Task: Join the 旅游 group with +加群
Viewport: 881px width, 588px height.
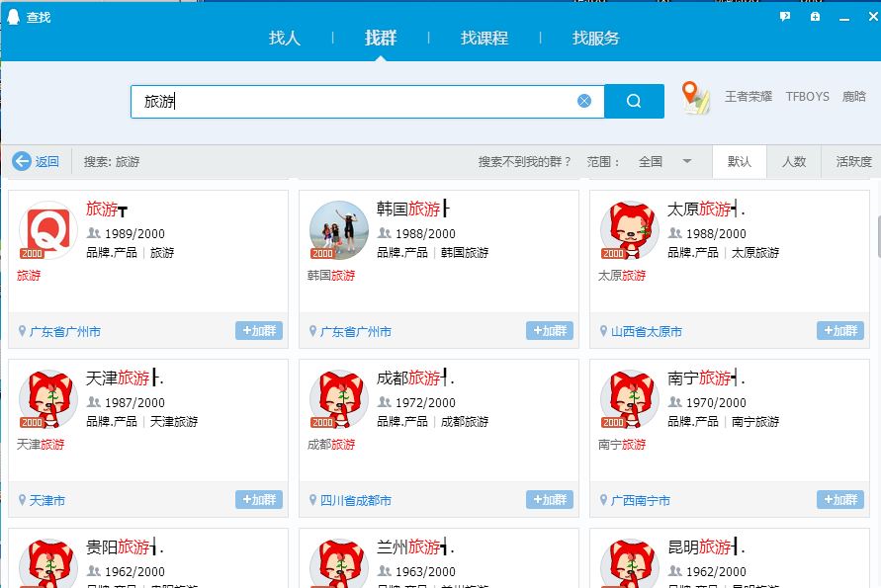Action: (259, 331)
